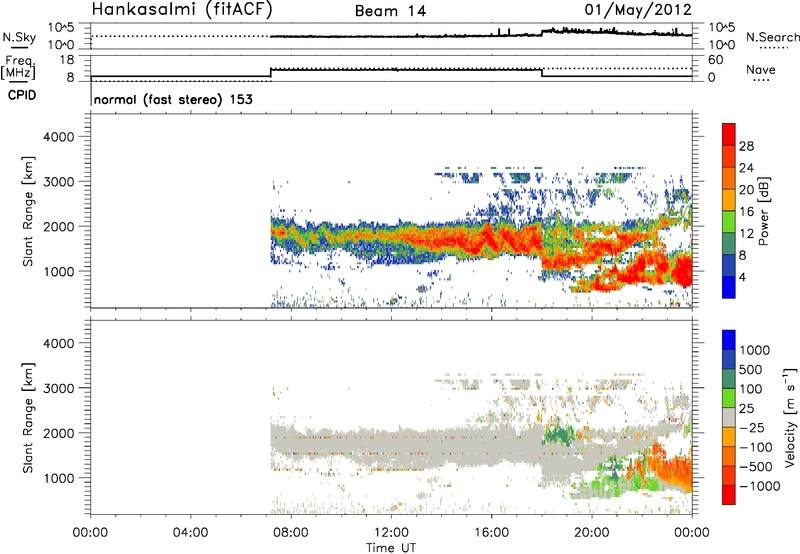Viewport: 800px width, 554px height.
Task: Click 2000 km tick on velocity panel
Action: (58, 433)
